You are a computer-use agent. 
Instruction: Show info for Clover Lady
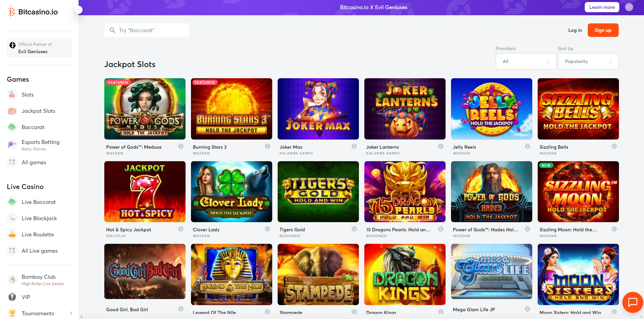point(267,229)
